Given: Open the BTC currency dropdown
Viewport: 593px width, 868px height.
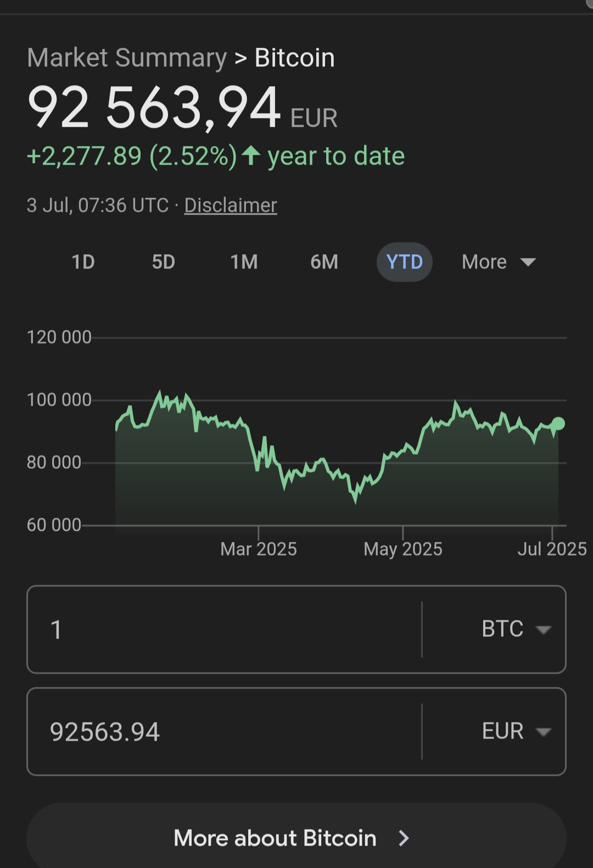Looking at the screenshot, I should coord(516,629).
